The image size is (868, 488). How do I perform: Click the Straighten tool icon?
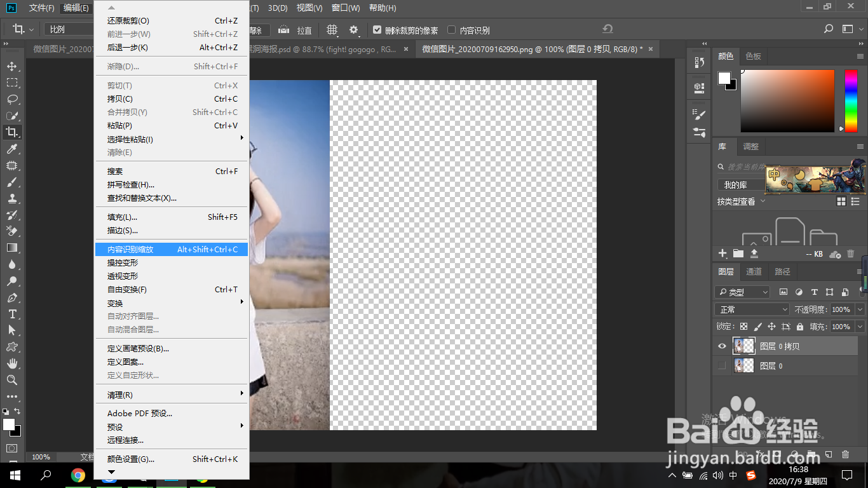[284, 30]
